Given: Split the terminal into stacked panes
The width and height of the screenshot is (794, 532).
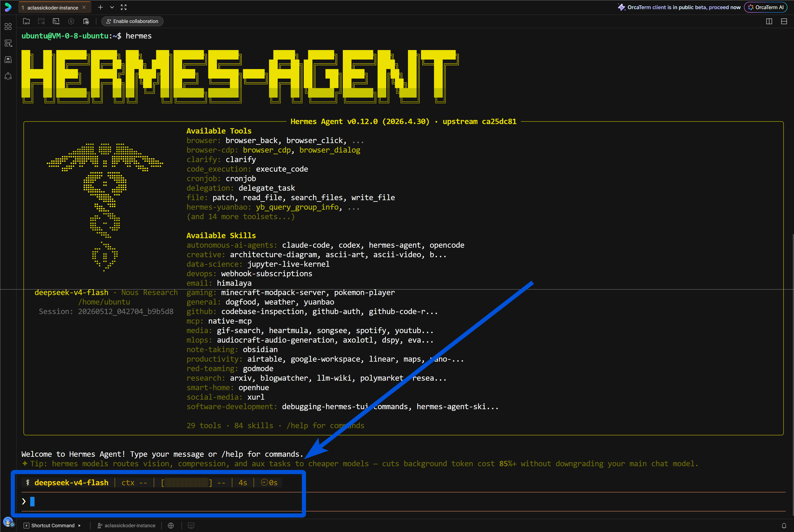Looking at the screenshot, I should coord(784,21).
